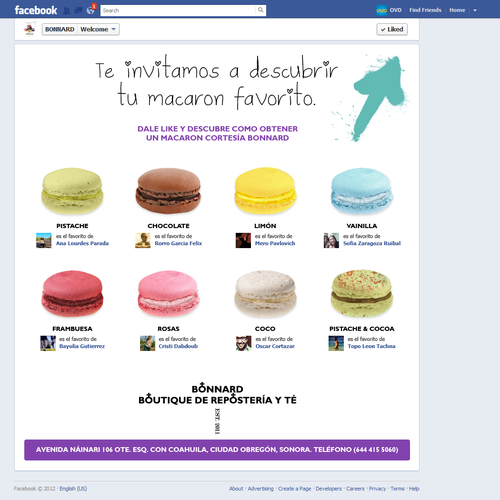This screenshot has width=500, height=500.
Task: Click Bayulia Gutierrez's avatar
Action: [48, 343]
